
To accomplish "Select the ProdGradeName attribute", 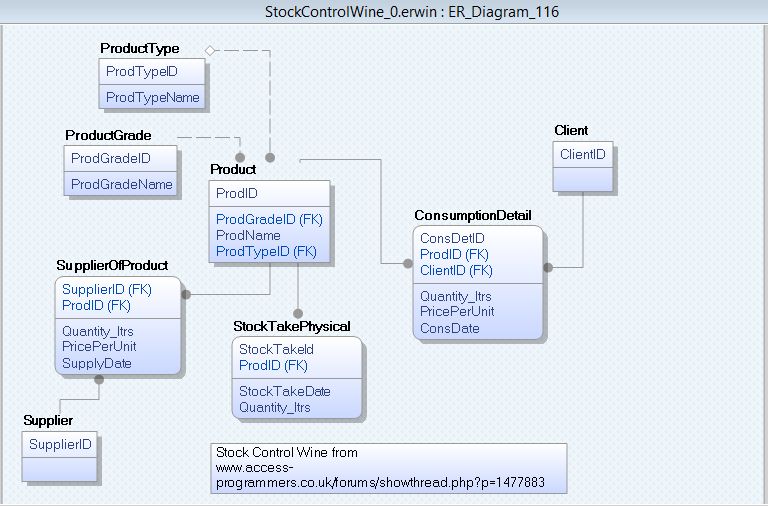I will tap(122, 184).
